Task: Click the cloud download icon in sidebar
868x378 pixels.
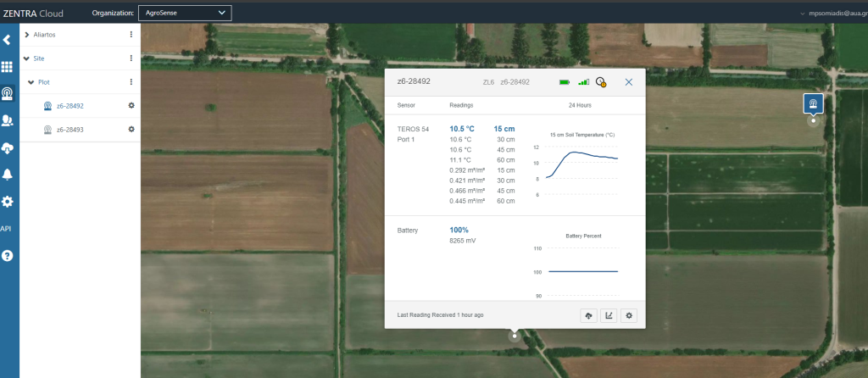Action: click(x=8, y=148)
